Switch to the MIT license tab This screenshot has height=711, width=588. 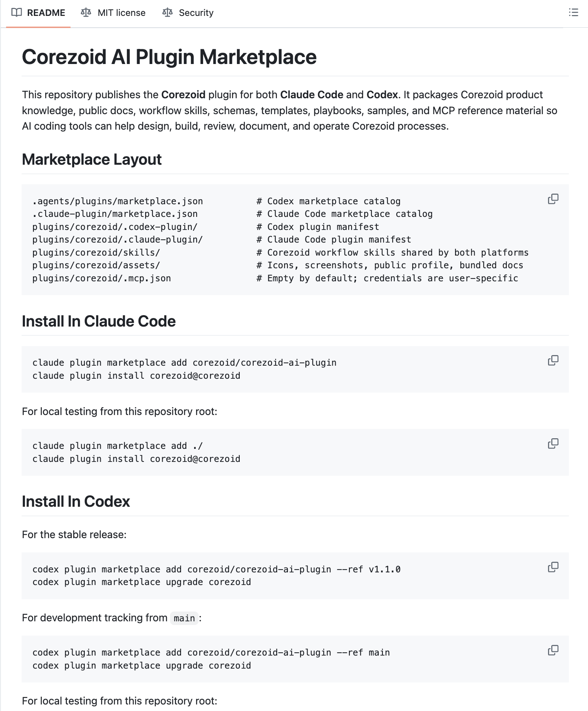(x=113, y=13)
